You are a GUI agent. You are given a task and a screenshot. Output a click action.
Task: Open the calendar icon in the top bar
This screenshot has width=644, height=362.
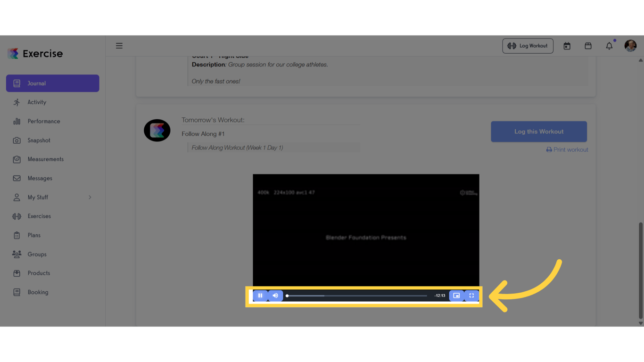point(566,45)
